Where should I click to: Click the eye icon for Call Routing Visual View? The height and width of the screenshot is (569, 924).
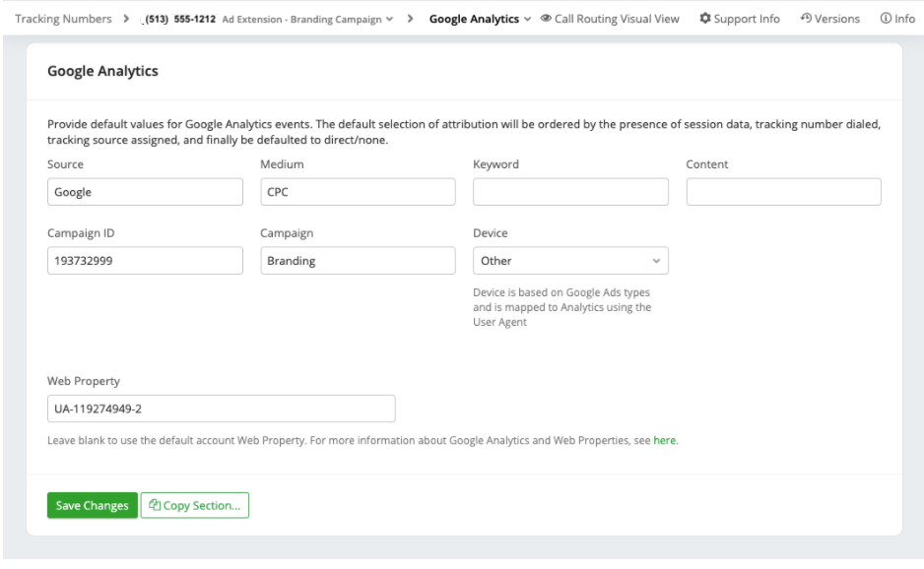click(x=546, y=20)
